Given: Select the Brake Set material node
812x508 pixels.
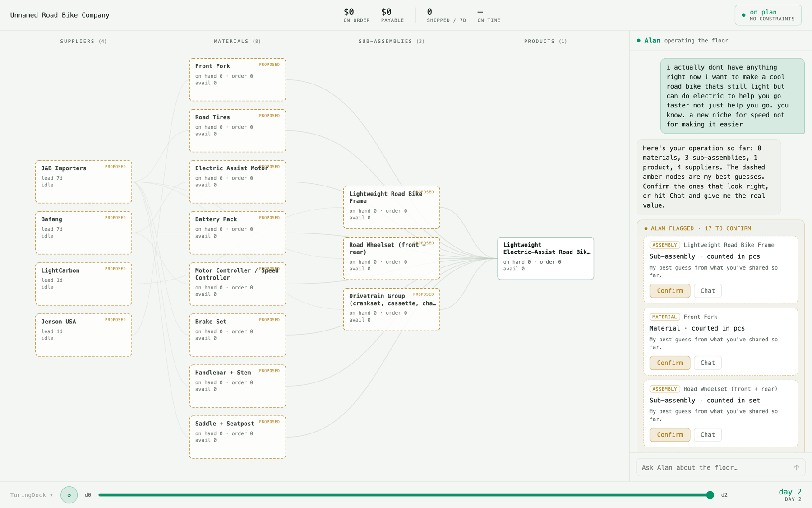Looking at the screenshot, I should pyautogui.click(x=237, y=335).
